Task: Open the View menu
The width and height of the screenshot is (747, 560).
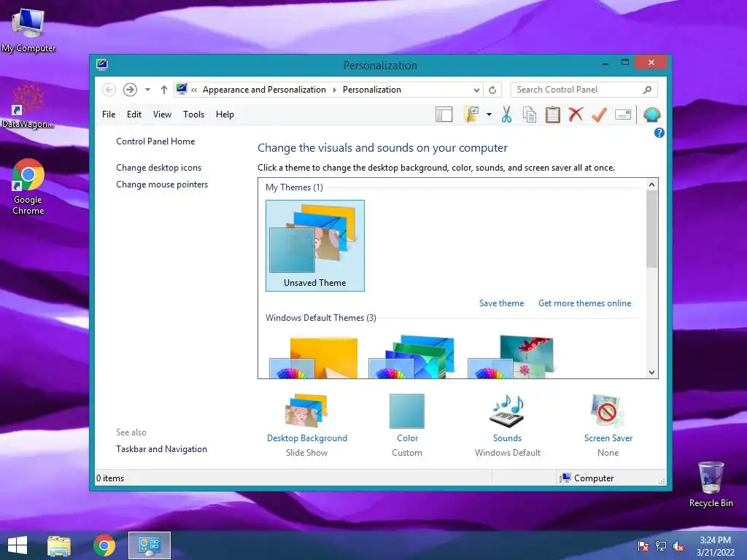Action: [162, 114]
